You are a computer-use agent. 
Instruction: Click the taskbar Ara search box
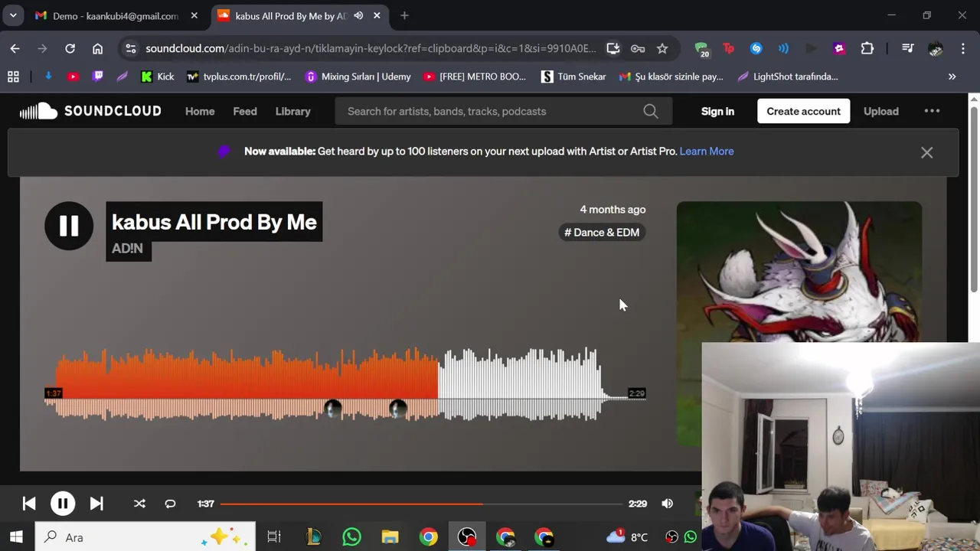tap(145, 536)
